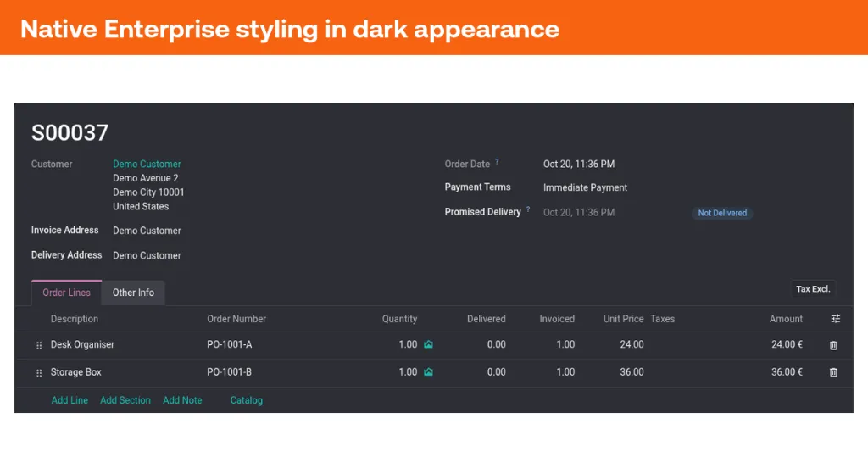Click the Promised Delivery date value

[578, 213]
